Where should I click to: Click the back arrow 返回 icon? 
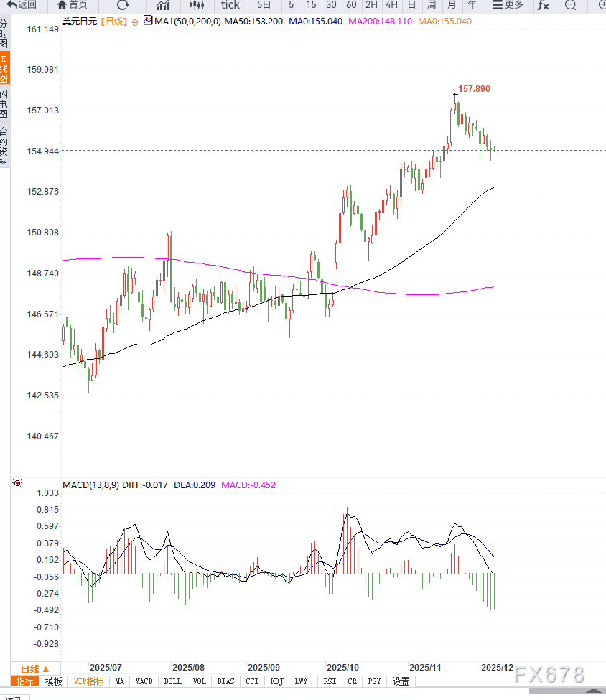pyautogui.click(x=11, y=5)
